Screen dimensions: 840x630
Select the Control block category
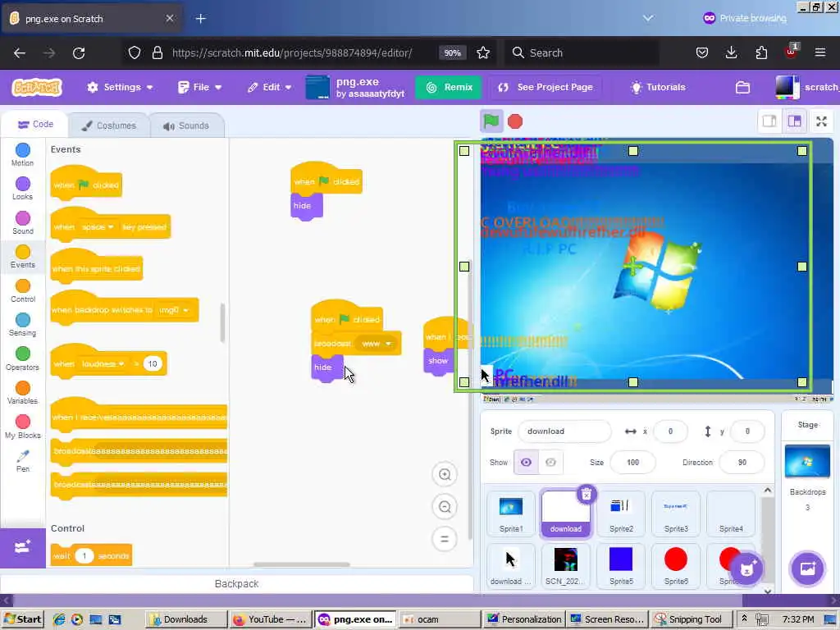22,291
